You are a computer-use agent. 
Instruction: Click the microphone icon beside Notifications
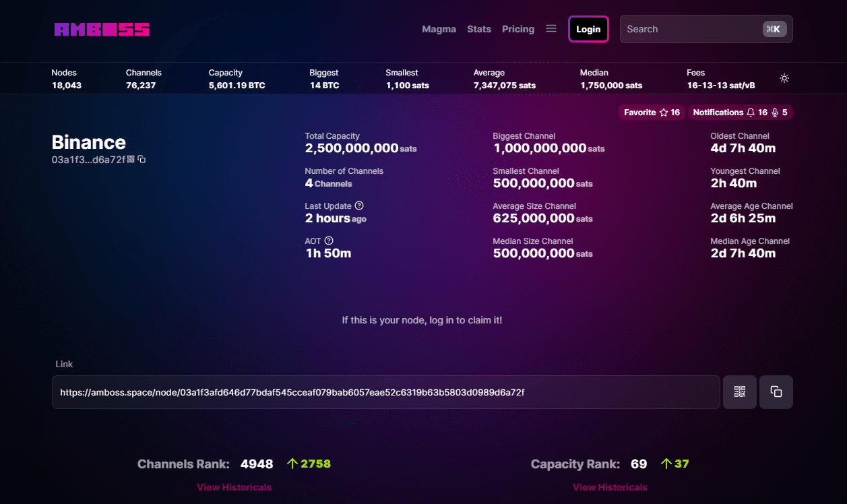pos(774,112)
